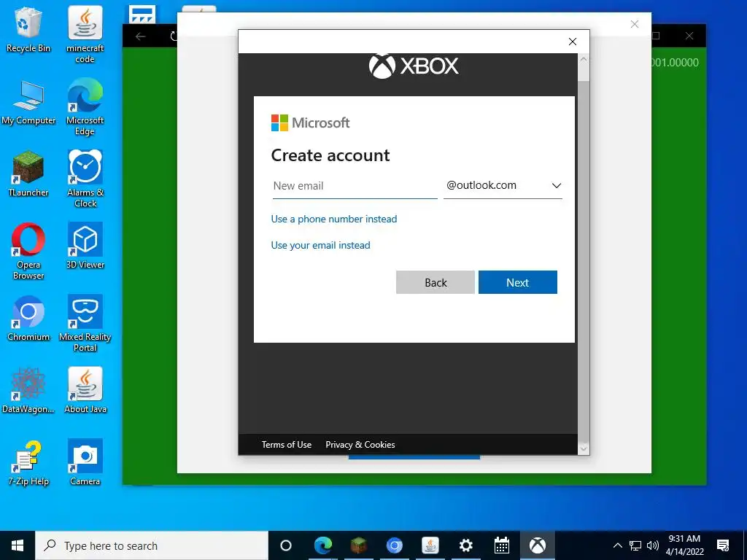Focus the New email input field
The image size is (747, 560).
point(355,186)
